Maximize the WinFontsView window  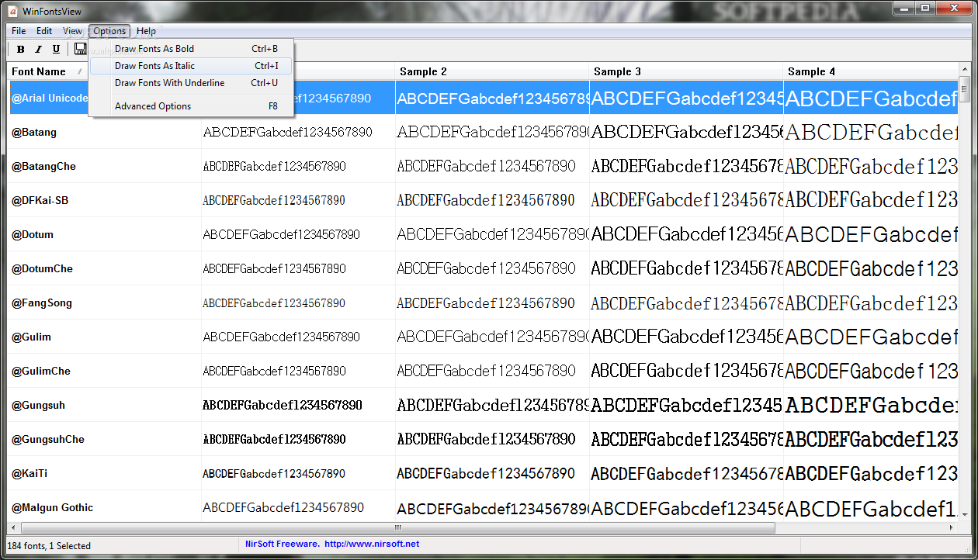[924, 8]
